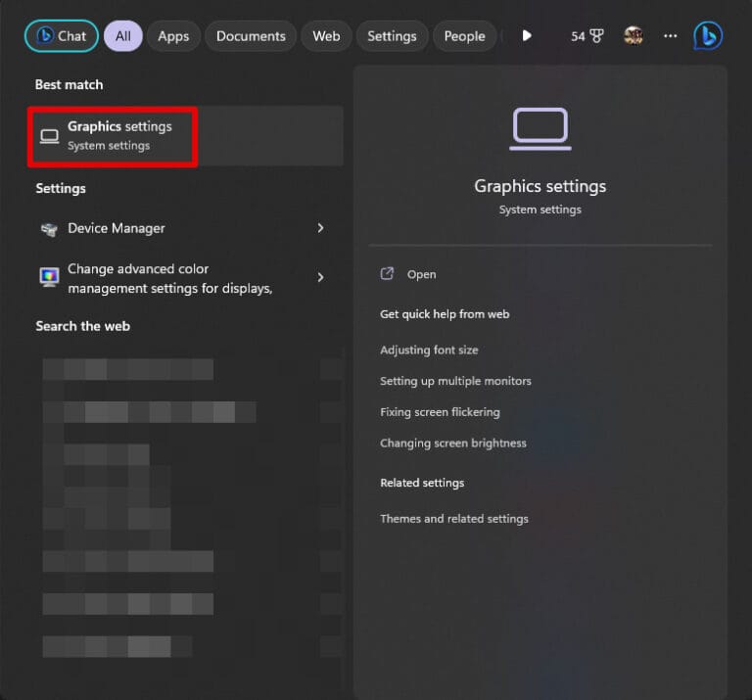
Task: Click Graphics settings title in preview pane
Action: (x=540, y=186)
